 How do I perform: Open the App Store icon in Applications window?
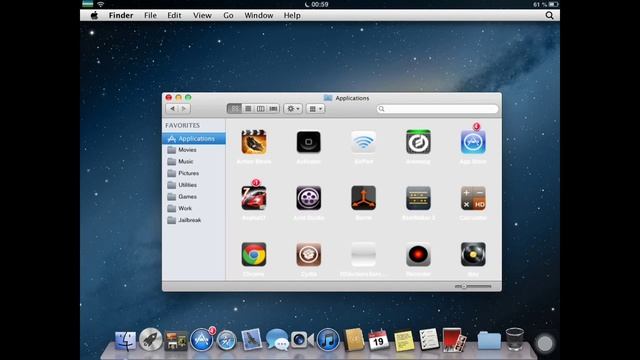473,142
